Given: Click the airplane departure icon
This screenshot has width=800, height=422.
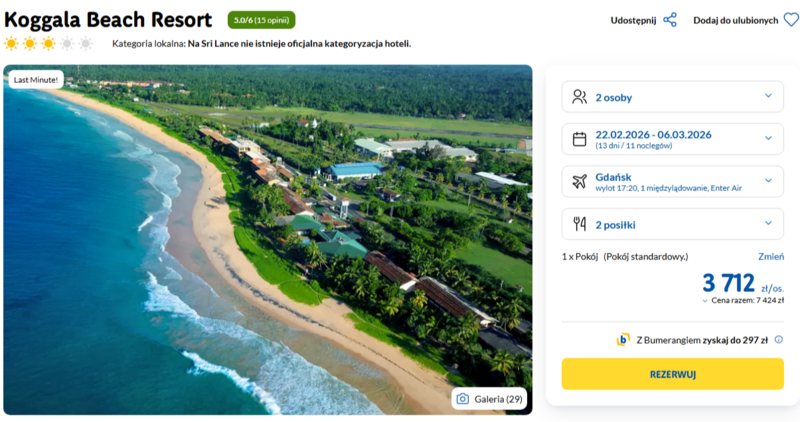Looking at the screenshot, I should click(x=579, y=182).
